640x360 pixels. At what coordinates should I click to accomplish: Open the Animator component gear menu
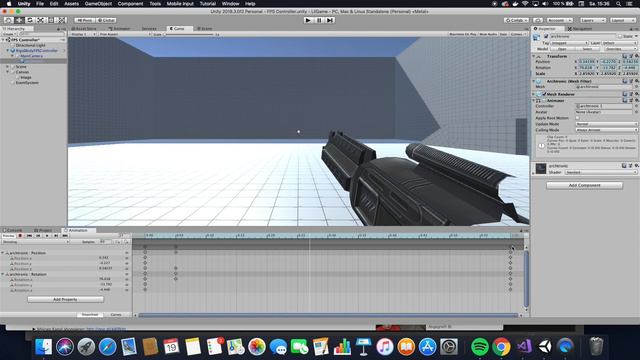tap(636, 100)
